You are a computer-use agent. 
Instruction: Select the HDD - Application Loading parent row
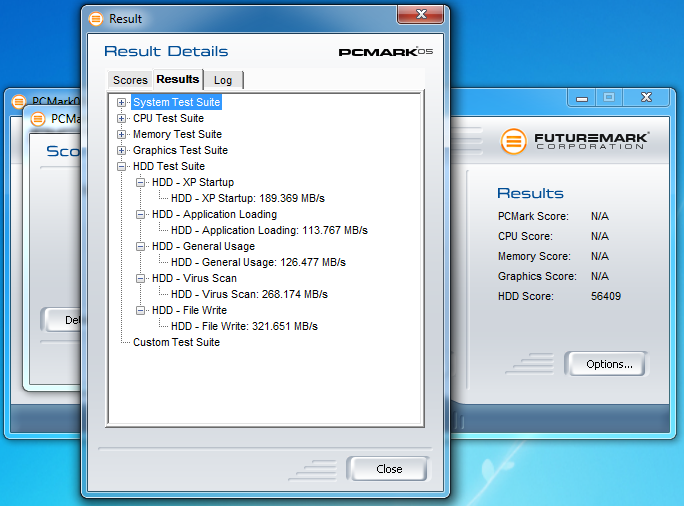point(214,215)
